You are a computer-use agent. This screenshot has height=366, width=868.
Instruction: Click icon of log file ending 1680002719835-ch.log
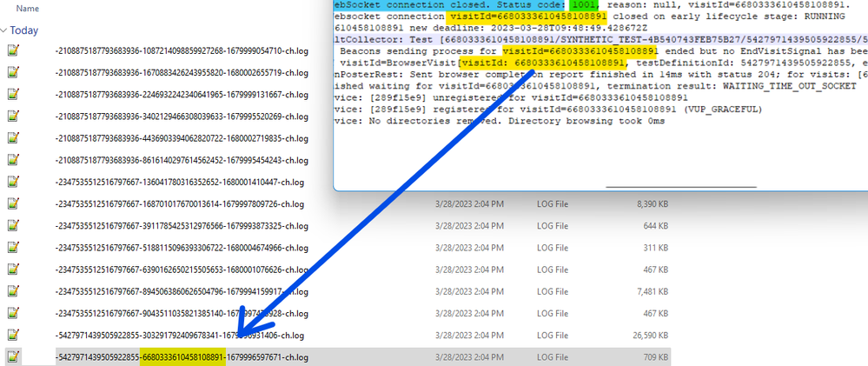point(13,138)
